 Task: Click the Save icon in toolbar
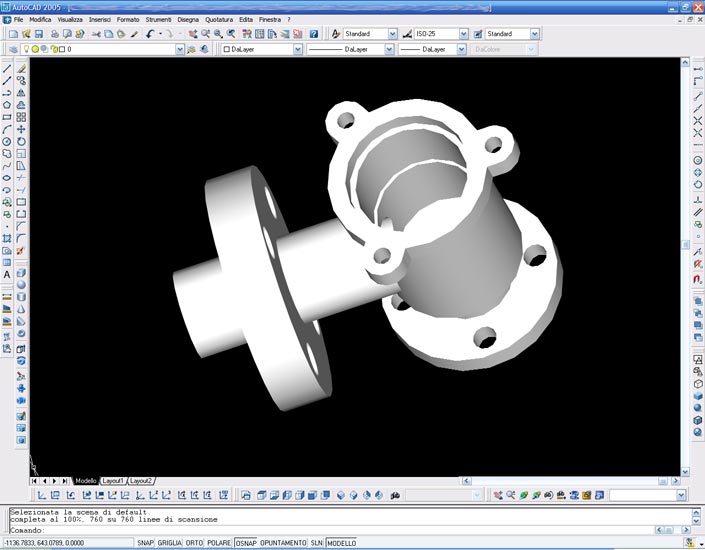[39, 34]
